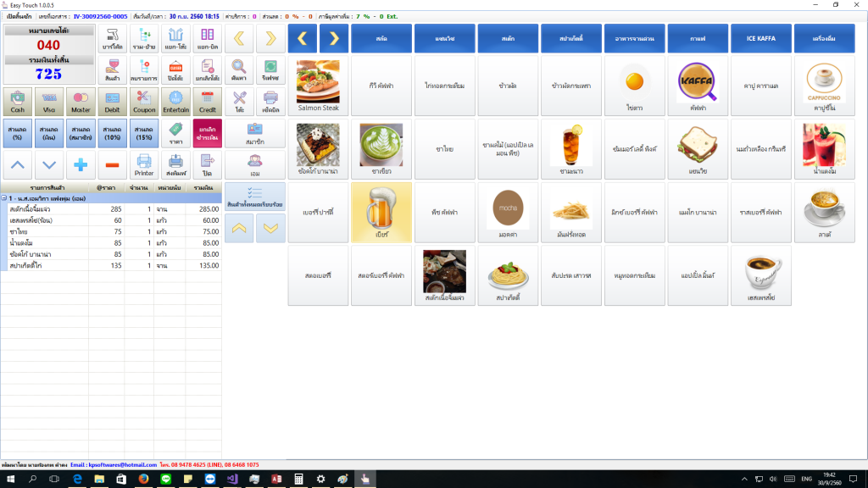
Task: Open the ICE KAFFA category tab
Action: (761, 39)
